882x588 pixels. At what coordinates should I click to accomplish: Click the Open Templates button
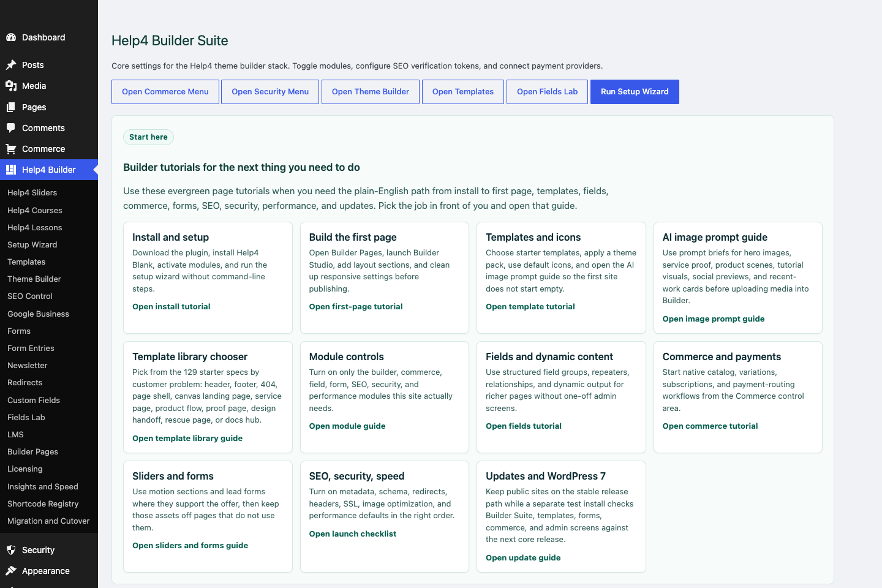[x=463, y=92]
